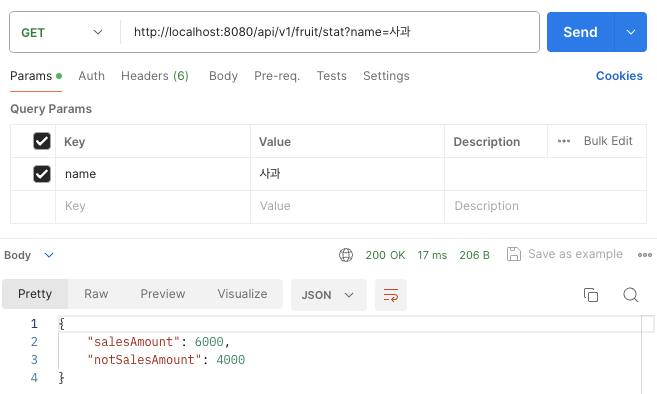The width and height of the screenshot is (657, 394).
Task: Copy the response body with the copy icon
Action: (x=591, y=295)
